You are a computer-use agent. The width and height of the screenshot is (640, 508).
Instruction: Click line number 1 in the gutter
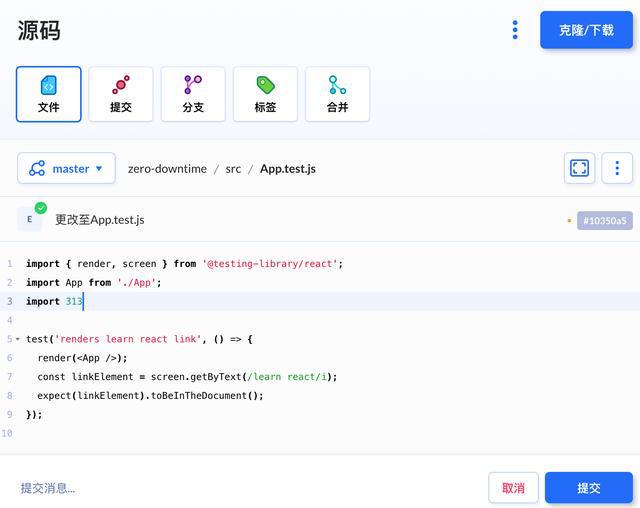10,264
